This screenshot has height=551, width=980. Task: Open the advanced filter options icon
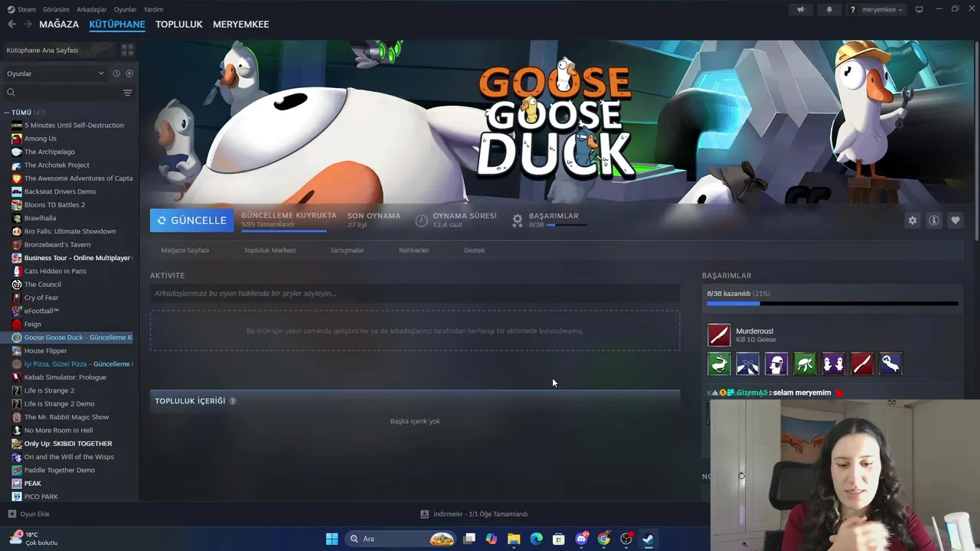(127, 93)
